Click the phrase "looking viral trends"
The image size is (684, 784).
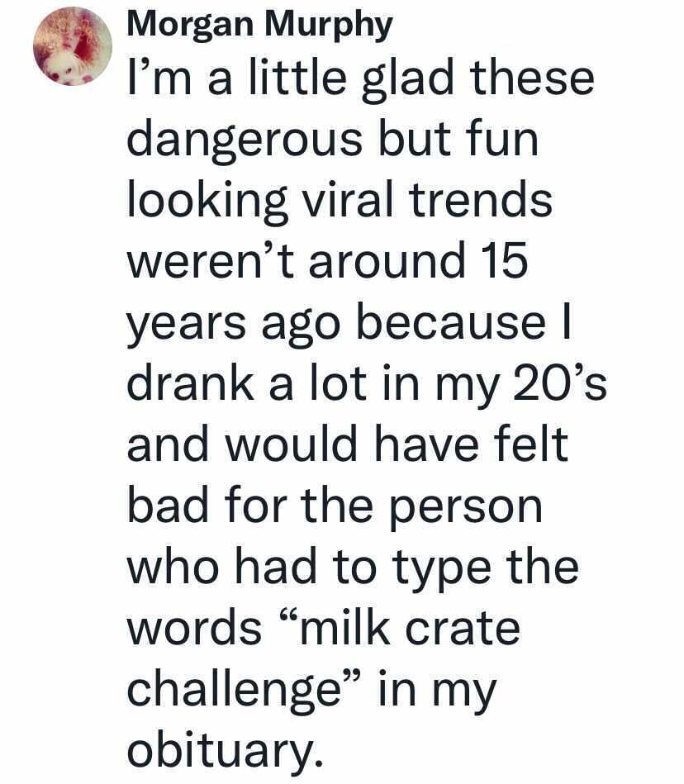click(x=340, y=201)
